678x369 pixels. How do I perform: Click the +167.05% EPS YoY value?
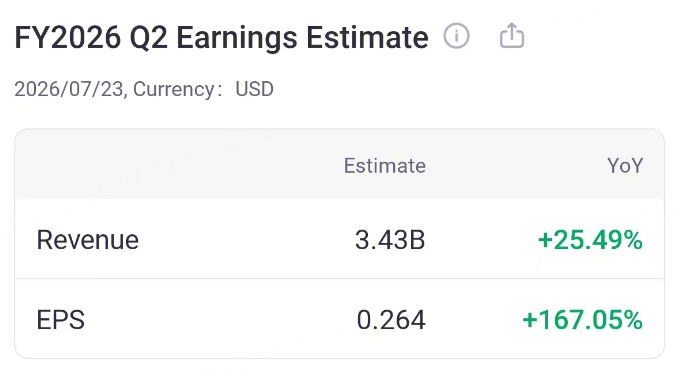[582, 320]
